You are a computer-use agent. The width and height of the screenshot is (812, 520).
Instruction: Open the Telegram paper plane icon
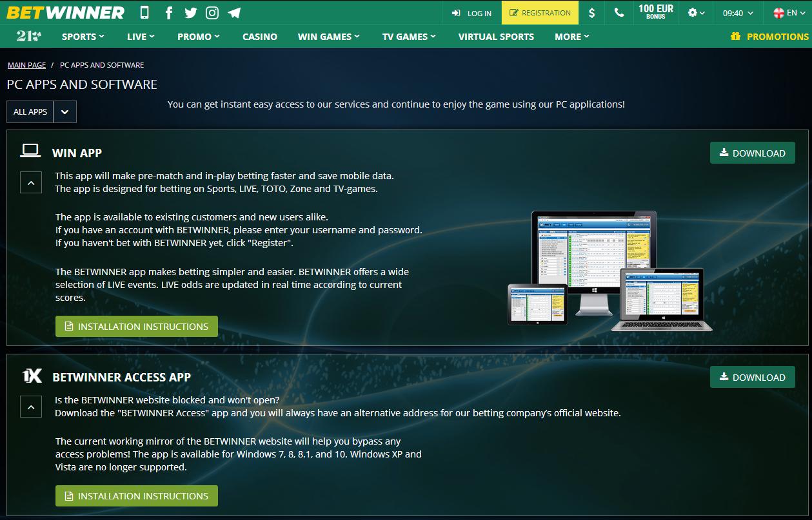(x=234, y=12)
